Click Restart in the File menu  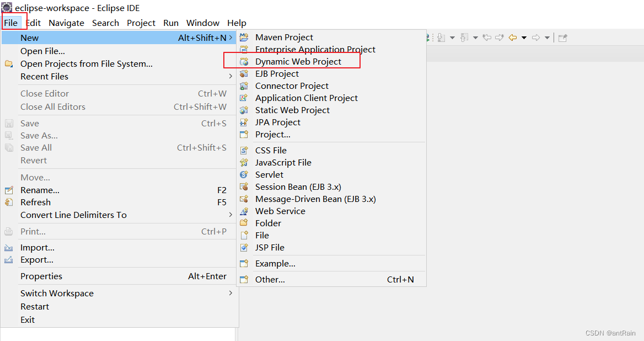tap(35, 306)
